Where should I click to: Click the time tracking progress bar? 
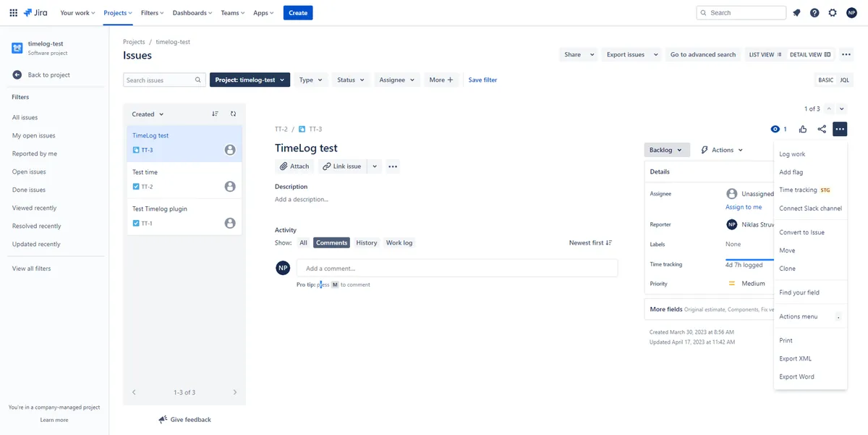pos(749,258)
